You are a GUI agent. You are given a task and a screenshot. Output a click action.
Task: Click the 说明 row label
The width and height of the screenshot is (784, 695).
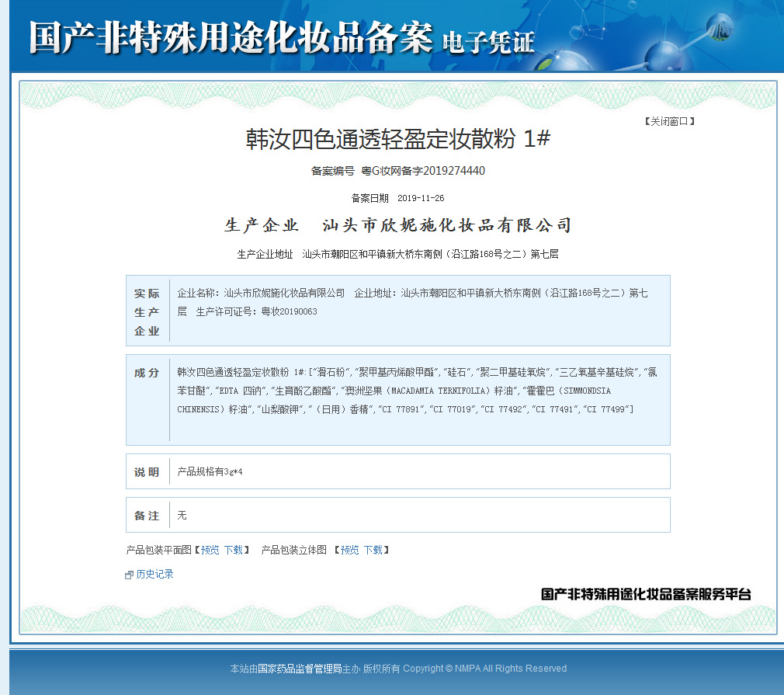click(x=147, y=472)
